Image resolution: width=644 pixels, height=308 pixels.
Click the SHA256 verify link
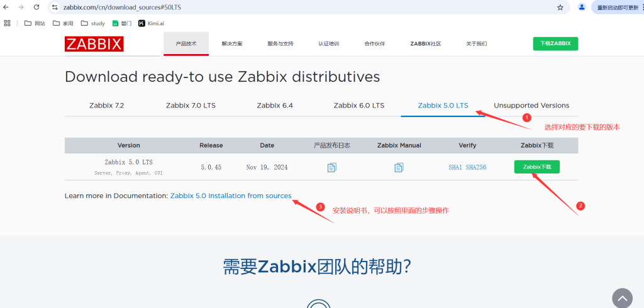476,167
